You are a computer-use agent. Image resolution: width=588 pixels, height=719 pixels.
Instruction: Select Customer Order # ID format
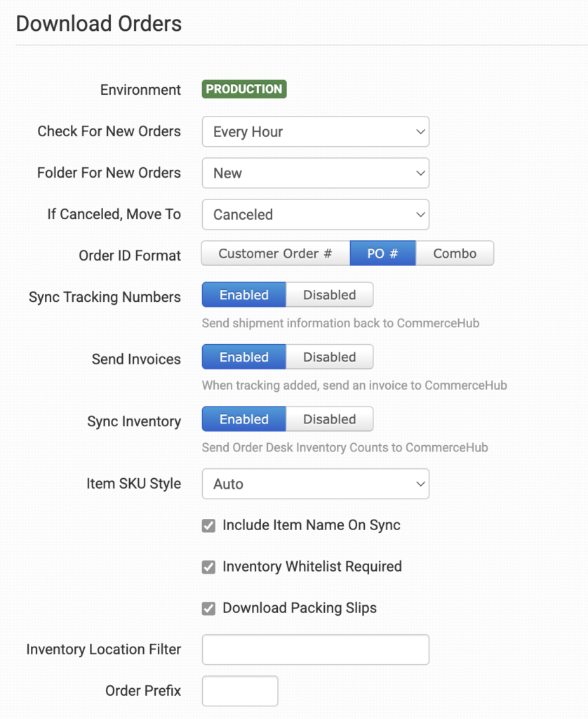coord(275,253)
